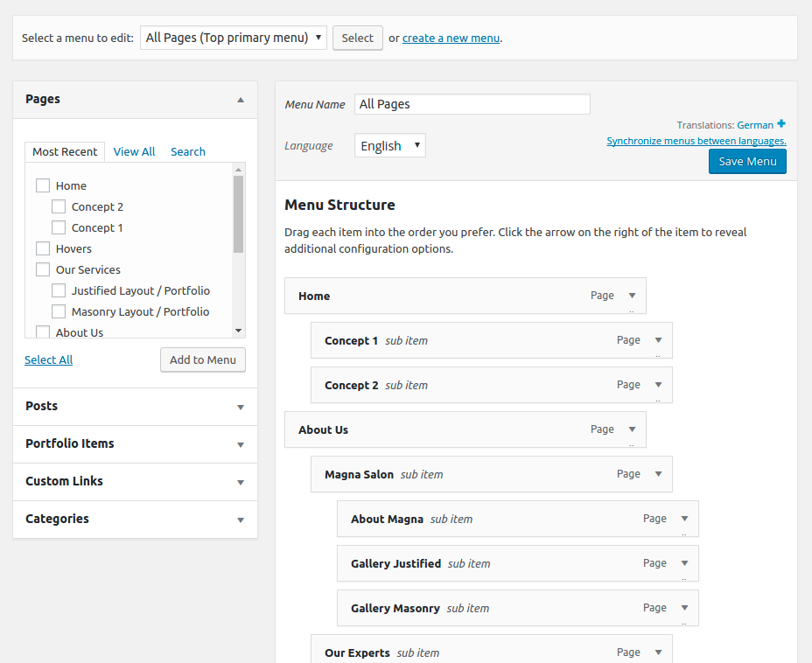Switch to the View All tab
The image size is (812, 663).
click(134, 151)
